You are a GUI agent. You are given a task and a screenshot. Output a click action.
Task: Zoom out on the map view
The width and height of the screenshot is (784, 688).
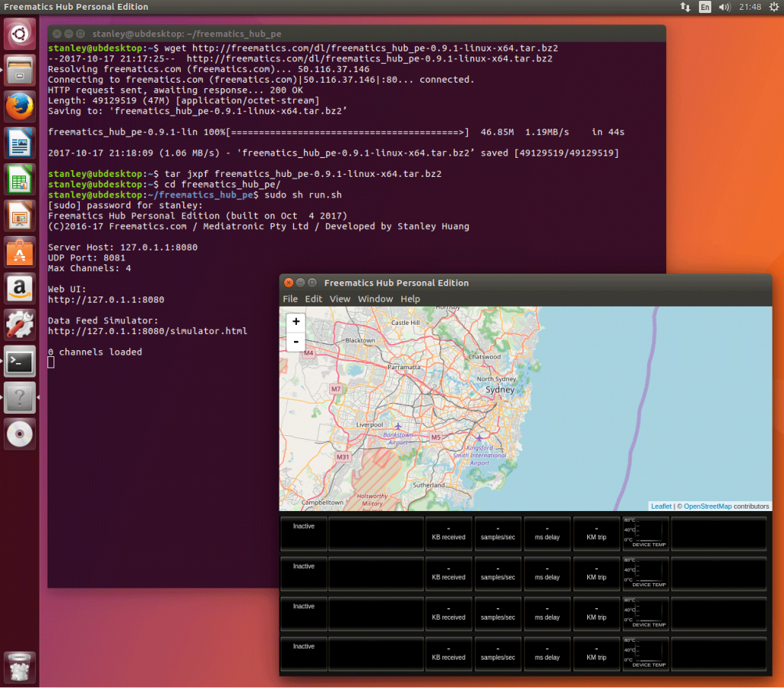pyautogui.click(x=296, y=342)
